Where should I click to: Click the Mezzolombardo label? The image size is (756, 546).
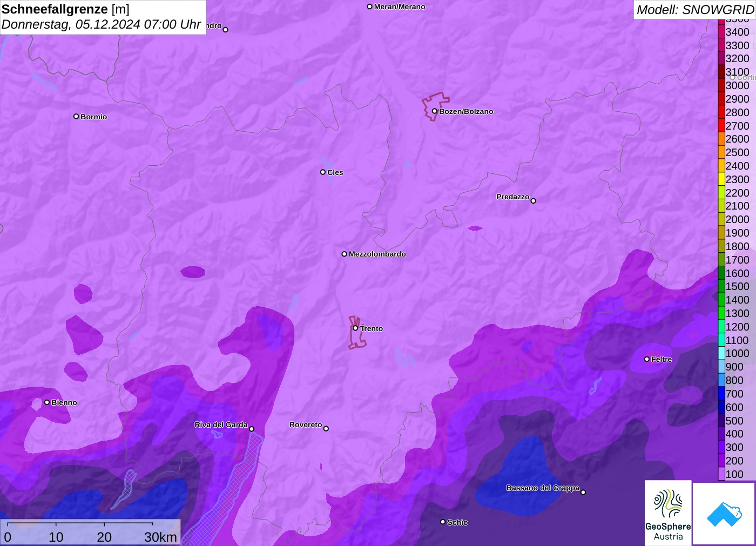pos(377,254)
